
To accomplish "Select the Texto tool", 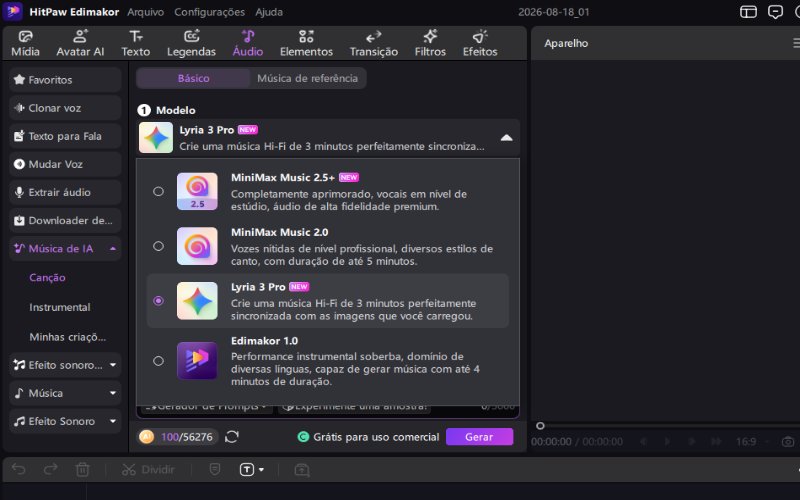I will 136,43.
